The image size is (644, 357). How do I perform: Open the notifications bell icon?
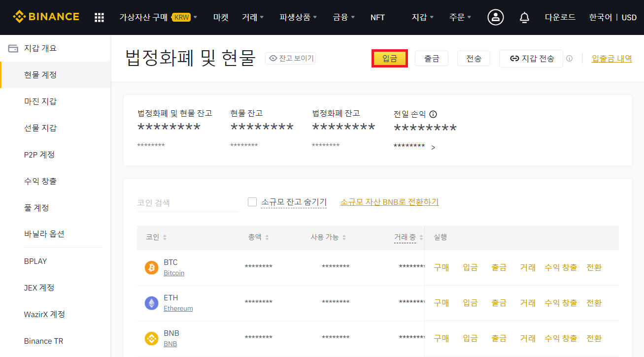coord(524,17)
